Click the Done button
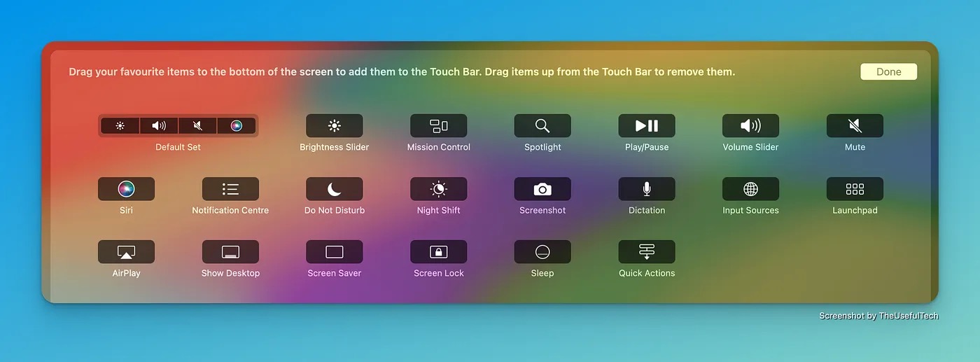980x362 pixels. click(888, 71)
